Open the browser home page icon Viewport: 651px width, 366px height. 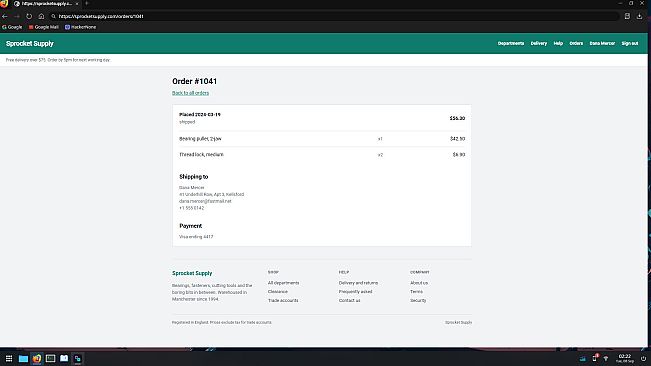(41, 16)
